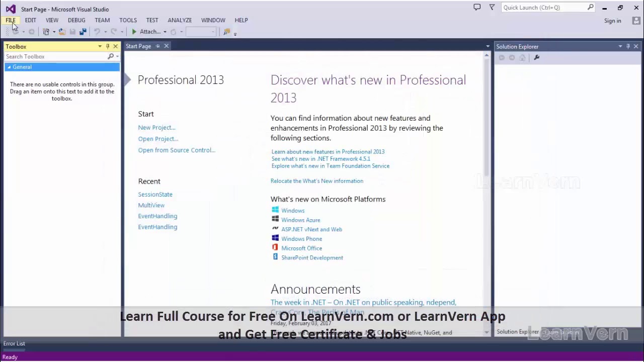644x362 pixels.
Task: Open the FILE menu
Action: click(x=11, y=20)
